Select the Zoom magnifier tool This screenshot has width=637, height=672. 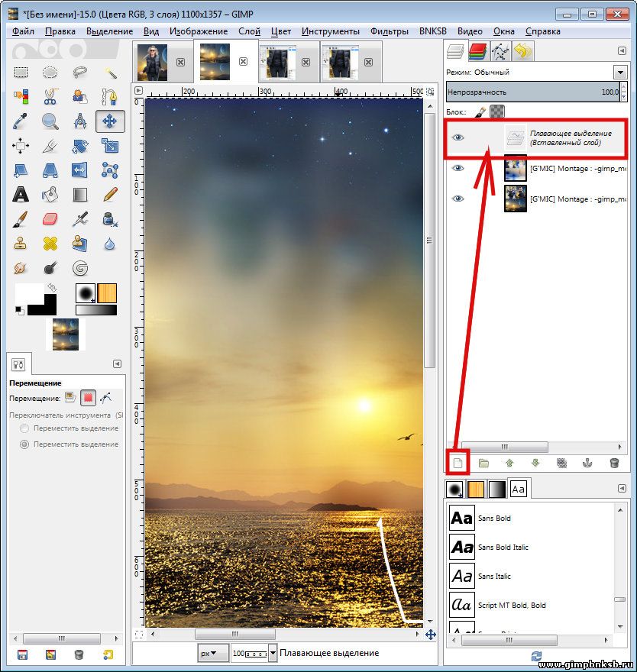50,121
